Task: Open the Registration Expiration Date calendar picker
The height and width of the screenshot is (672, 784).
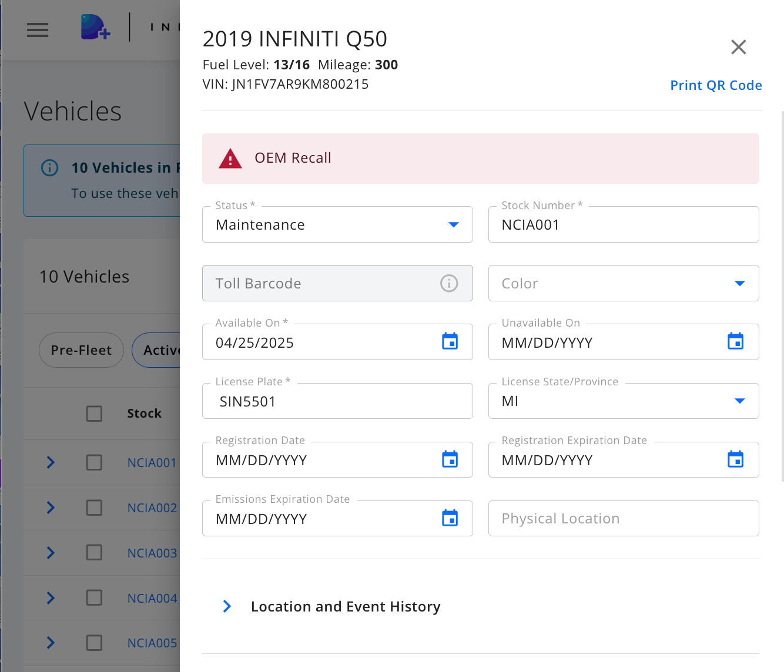Action: (736, 459)
